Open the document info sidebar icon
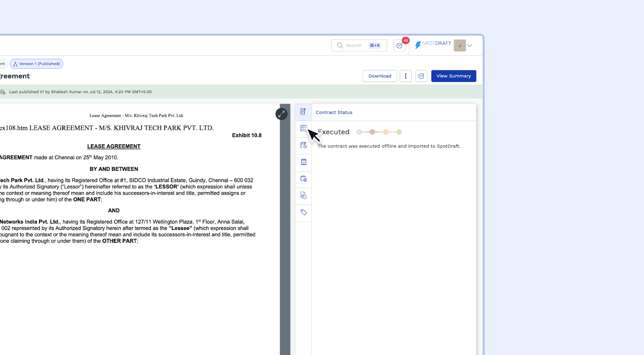The width and height of the screenshot is (644, 355). [303, 145]
